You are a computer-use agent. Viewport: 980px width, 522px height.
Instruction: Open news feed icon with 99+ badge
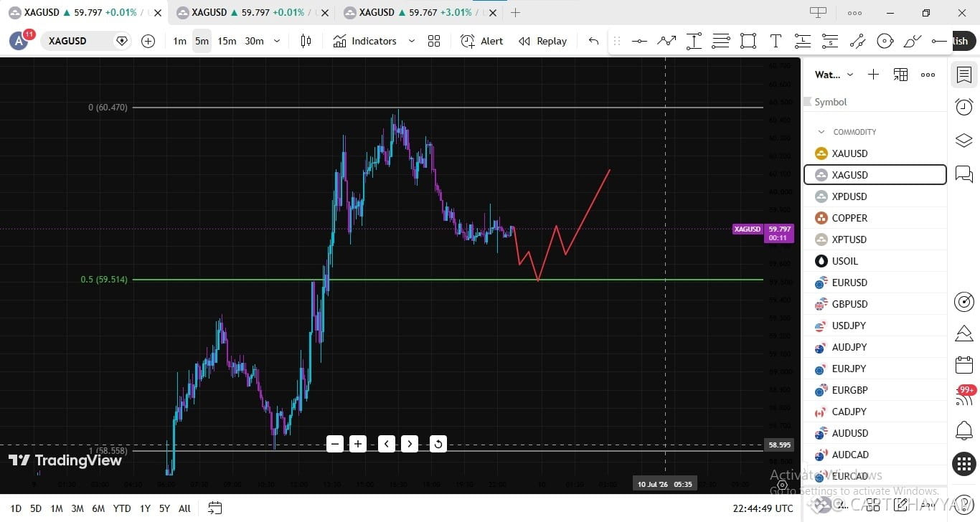[964, 397]
